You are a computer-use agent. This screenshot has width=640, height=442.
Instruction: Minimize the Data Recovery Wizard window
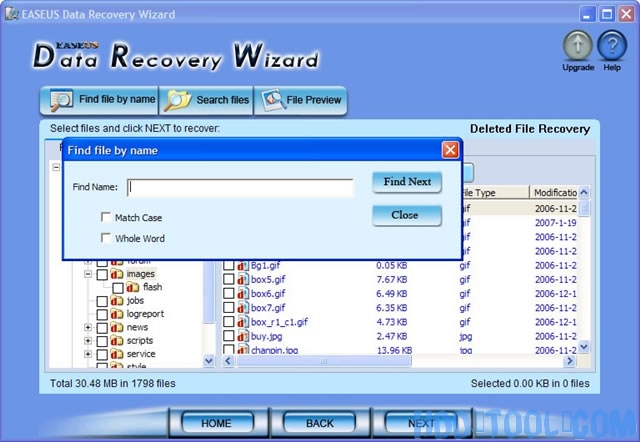coord(587,15)
